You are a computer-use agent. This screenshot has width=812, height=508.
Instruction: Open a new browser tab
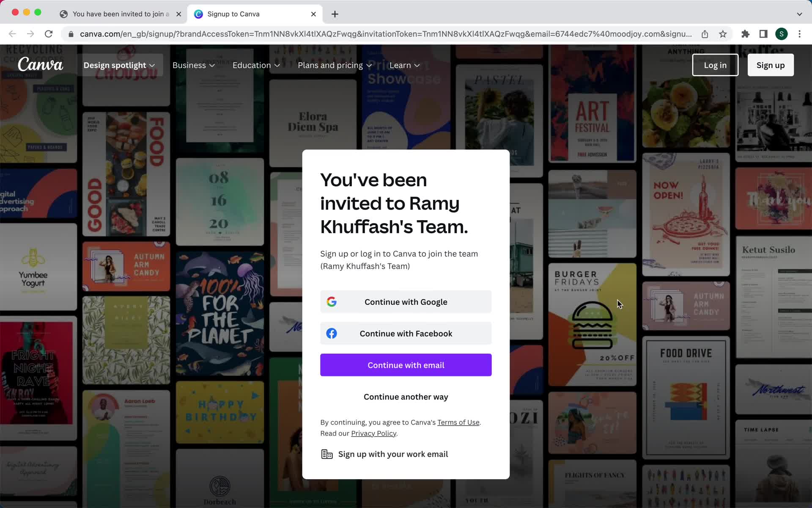click(335, 14)
